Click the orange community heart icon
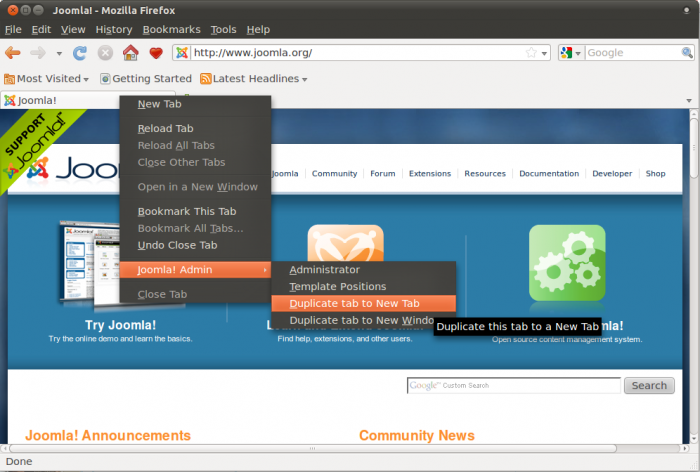 point(345,242)
